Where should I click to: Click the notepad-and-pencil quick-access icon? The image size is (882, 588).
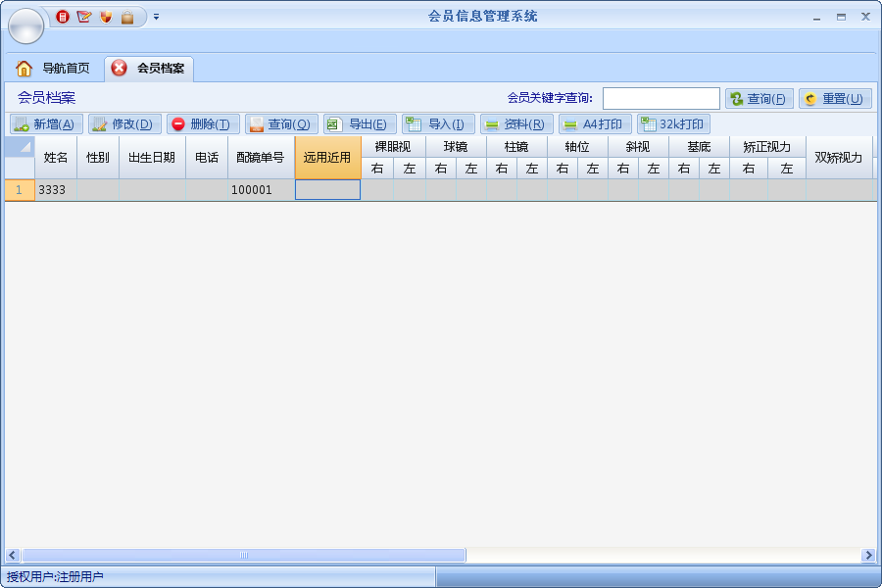click(84, 17)
